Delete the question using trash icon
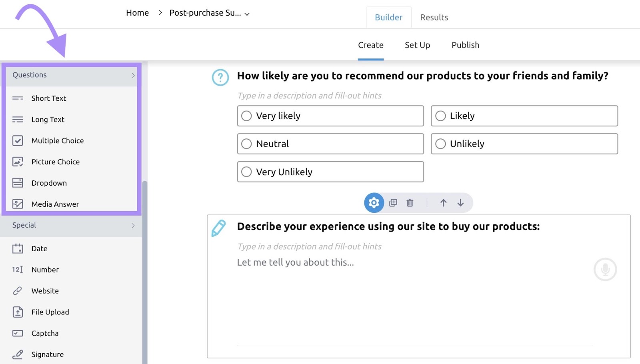Image resolution: width=640 pixels, height=364 pixels. point(410,203)
